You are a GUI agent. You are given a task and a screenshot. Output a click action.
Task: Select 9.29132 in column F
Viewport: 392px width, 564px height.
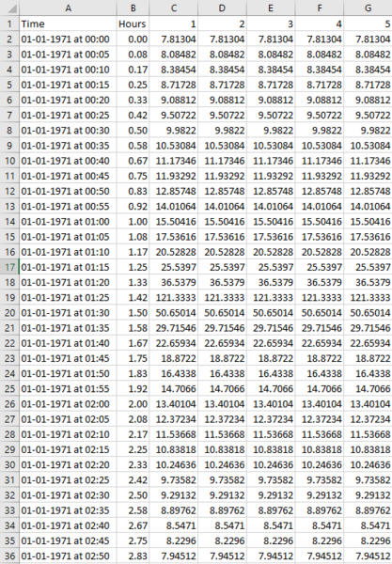(320, 495)
